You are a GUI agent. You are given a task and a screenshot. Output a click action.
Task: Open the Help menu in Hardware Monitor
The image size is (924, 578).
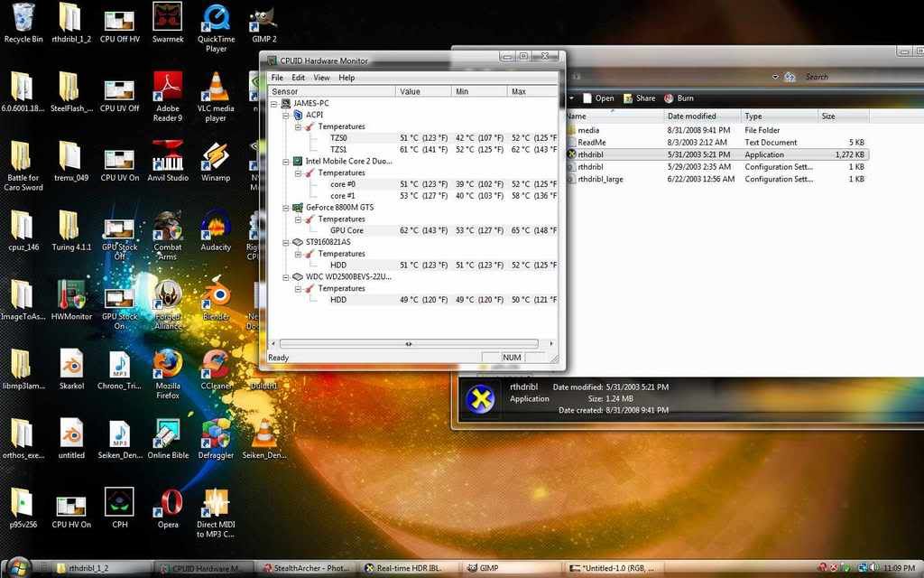346,78
